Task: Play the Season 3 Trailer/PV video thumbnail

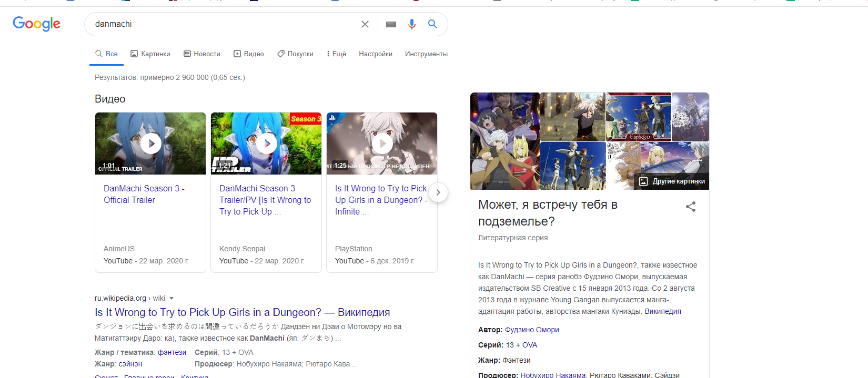Action: point(266,144)
